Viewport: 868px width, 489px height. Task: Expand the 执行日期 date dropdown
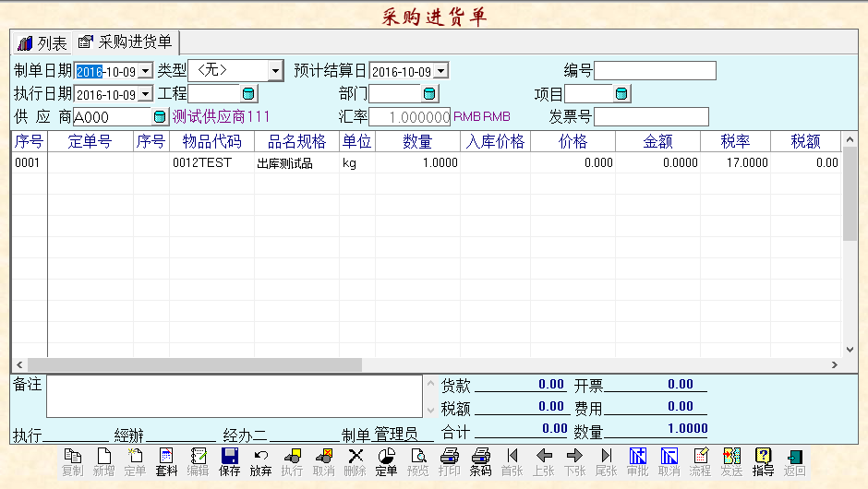coord(145,94)
